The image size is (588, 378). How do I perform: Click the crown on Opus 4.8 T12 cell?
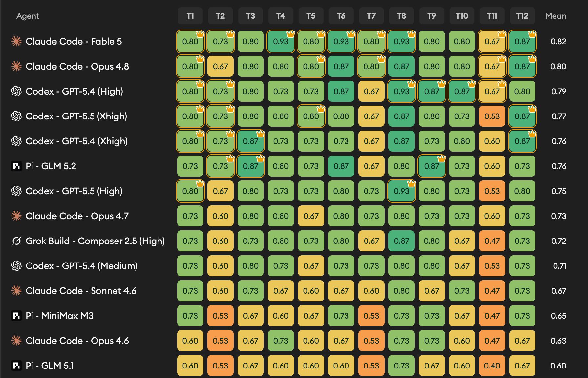click(532, 59)
